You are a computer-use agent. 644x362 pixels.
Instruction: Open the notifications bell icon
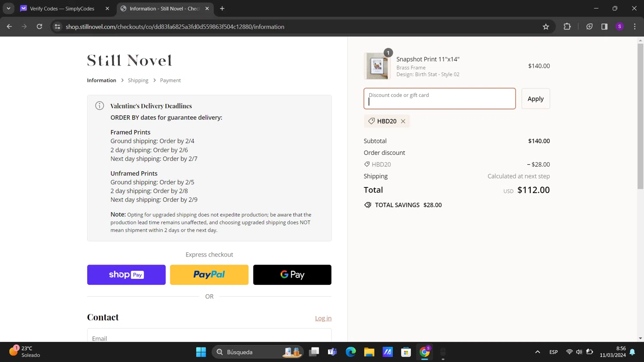click(x=632, y=352)
